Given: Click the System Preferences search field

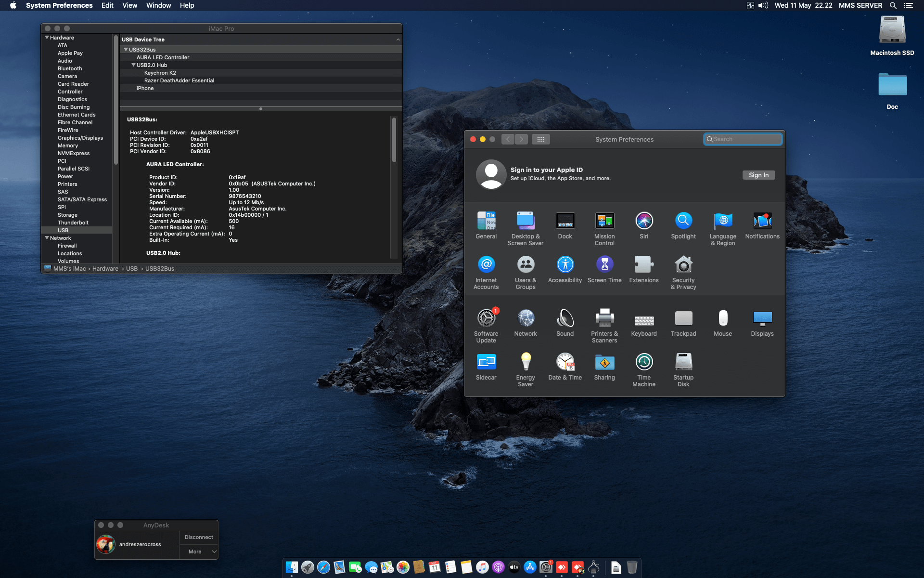Looking at the screenshot, I should tap(743, 139).
